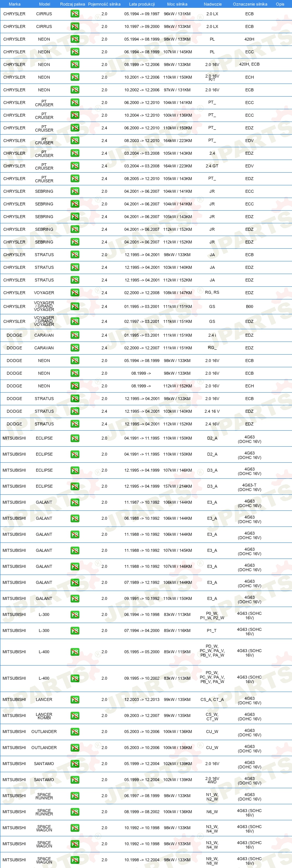
Task: Click the model cell 'LANCER KOMBI'
Action: point(44,716)
